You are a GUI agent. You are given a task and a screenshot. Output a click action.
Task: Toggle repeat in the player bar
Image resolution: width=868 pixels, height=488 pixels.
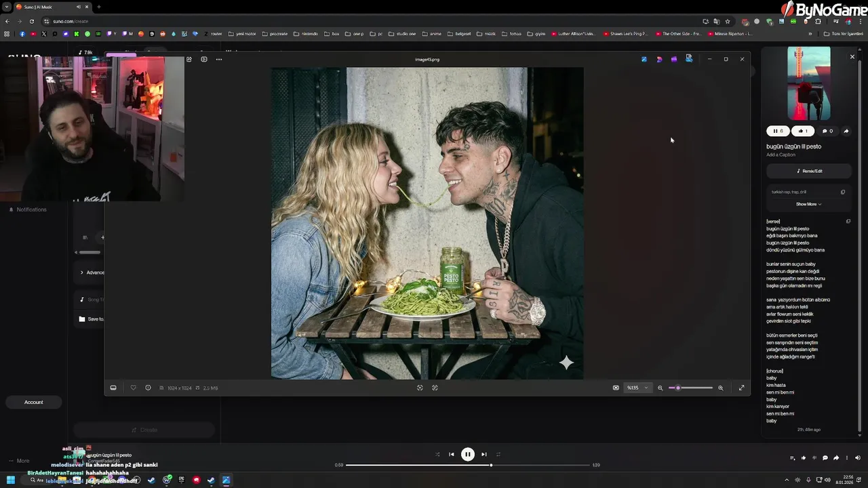pos(498,454)
